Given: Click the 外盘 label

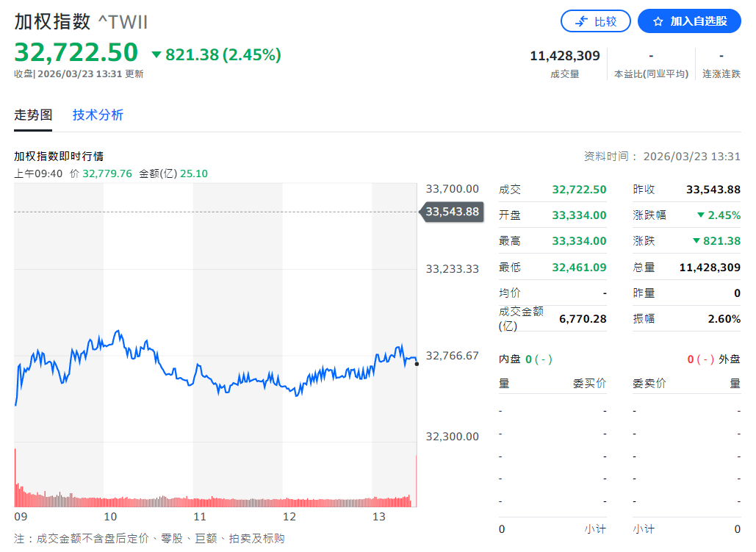Looking at the screenshot, I should pos(730,359).
